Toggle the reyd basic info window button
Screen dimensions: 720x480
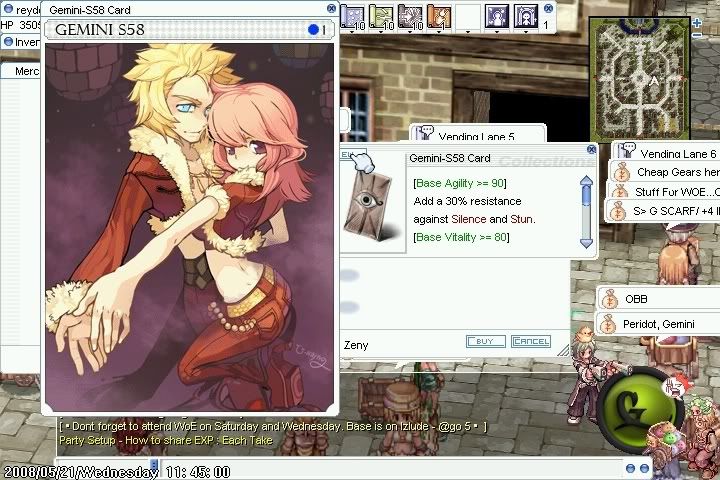pos(8,9)
